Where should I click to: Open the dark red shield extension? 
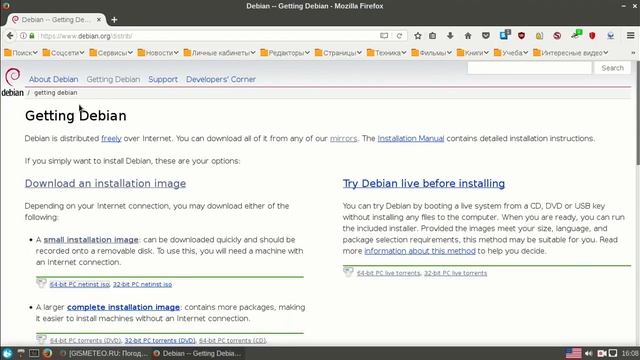(521, 36)
